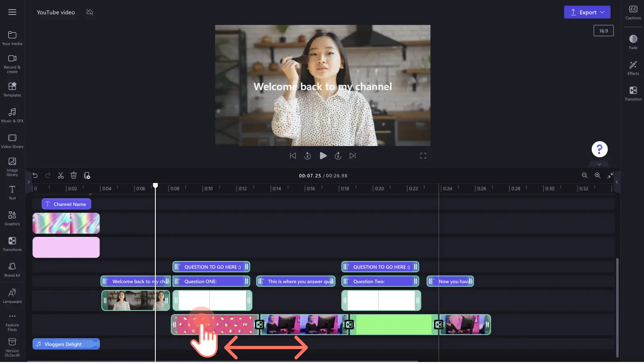Open Record & create panel
The width and height of the screenshot is (644, 364).
(12, 64)
